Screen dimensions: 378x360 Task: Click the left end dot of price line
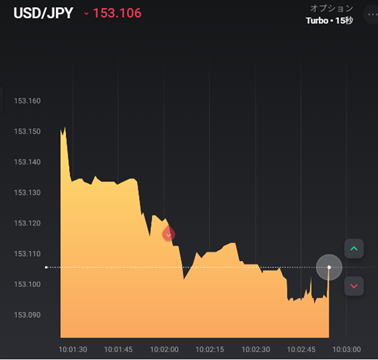coord(46,267)
